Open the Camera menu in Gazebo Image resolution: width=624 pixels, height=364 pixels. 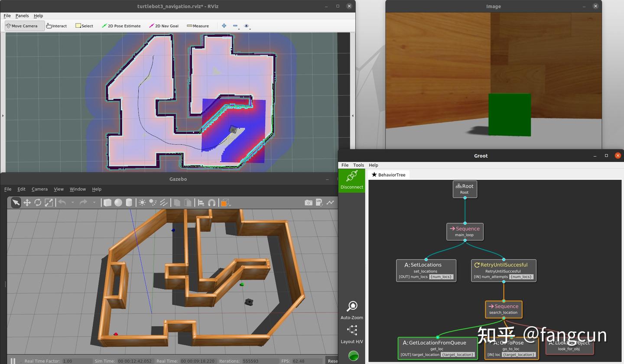tap(39, 189)
